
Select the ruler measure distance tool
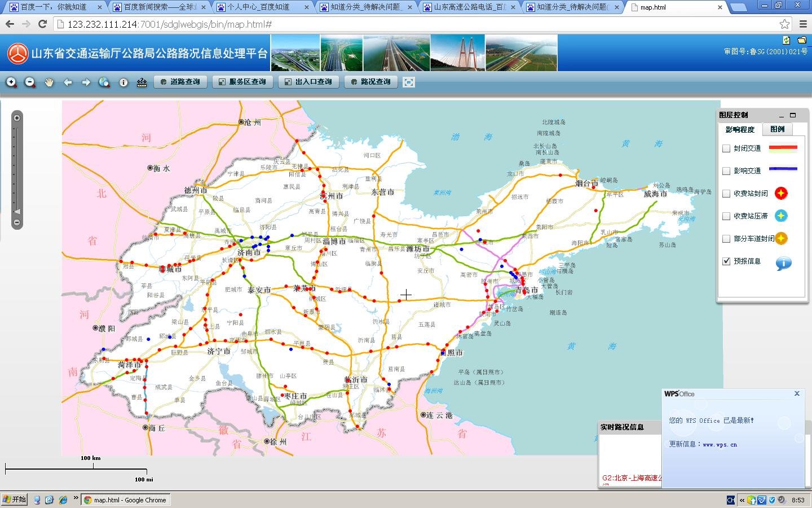141,82
